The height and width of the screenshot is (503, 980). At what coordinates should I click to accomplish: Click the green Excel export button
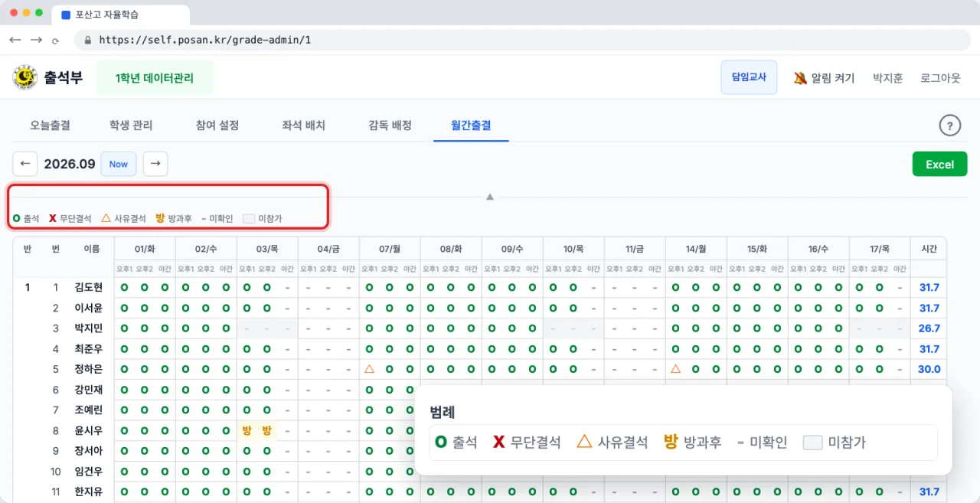[939, 164]
